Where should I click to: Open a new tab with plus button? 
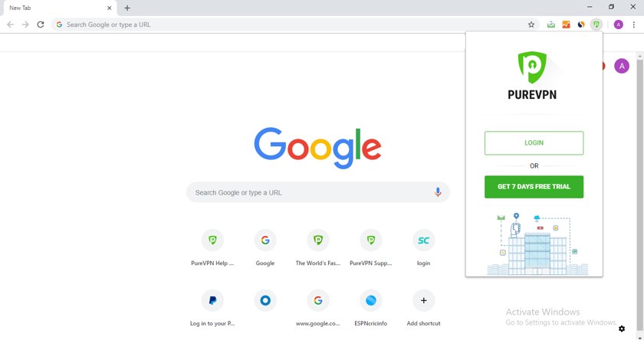pos(127,8)
